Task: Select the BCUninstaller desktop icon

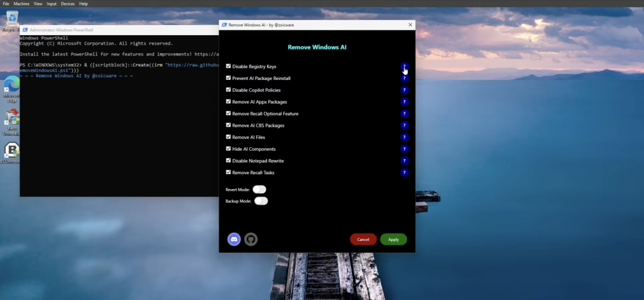Action: click(x=11, y=153)
